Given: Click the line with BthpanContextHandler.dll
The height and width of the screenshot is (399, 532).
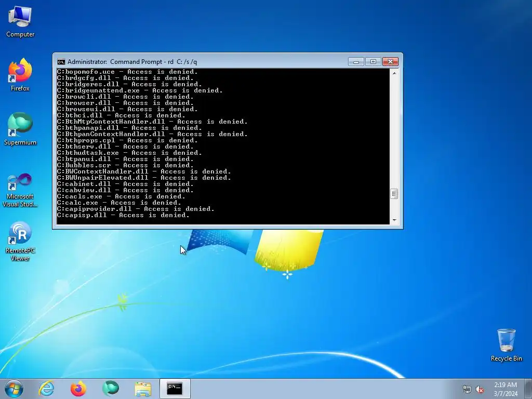Looking at the screenshot, I should click(152, 134).
